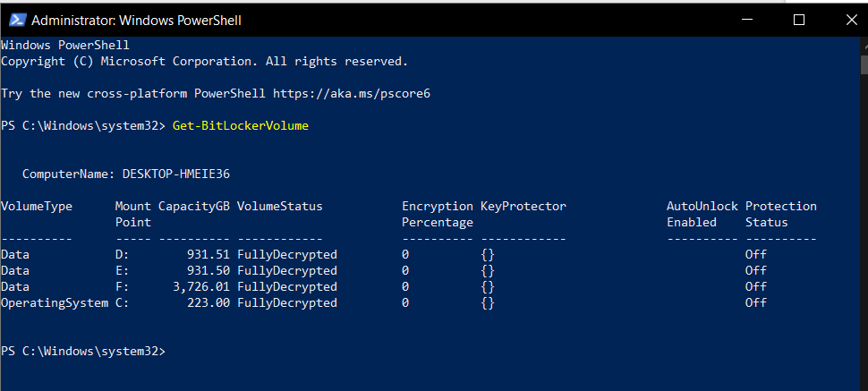Click the KeyProtector column header
The height and width of the screenshot is (391, 868).
pyautogui.click(x=523, y=206)
